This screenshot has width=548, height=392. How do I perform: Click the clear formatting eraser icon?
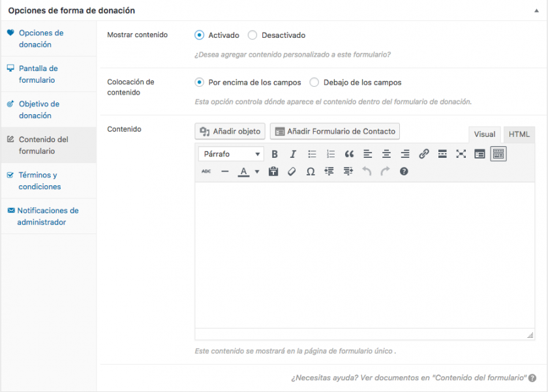click(x=292, y=172)
